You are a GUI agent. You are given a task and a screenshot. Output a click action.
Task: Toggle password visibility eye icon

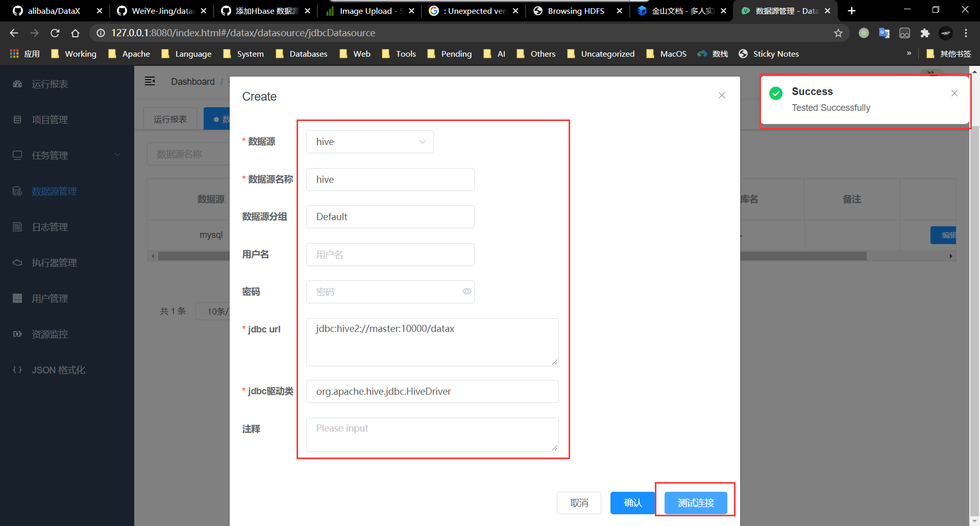coord(467,292)
